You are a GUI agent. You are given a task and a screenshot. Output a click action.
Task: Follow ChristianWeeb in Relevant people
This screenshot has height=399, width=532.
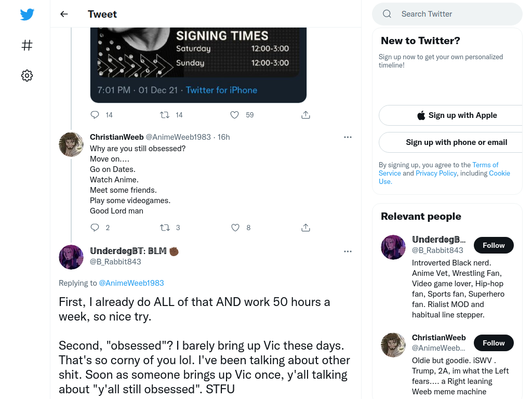tap(494, 343)
